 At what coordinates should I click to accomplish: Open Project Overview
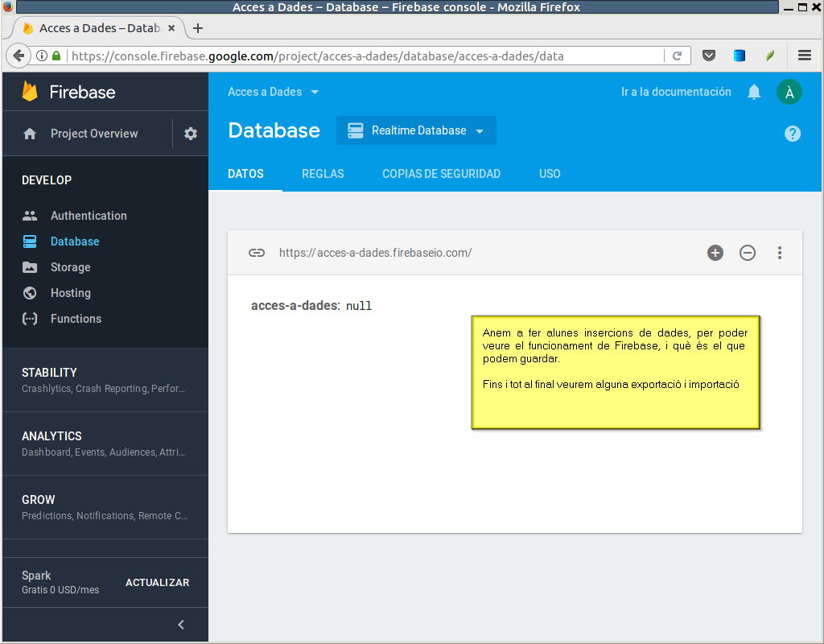click(94, 134)
